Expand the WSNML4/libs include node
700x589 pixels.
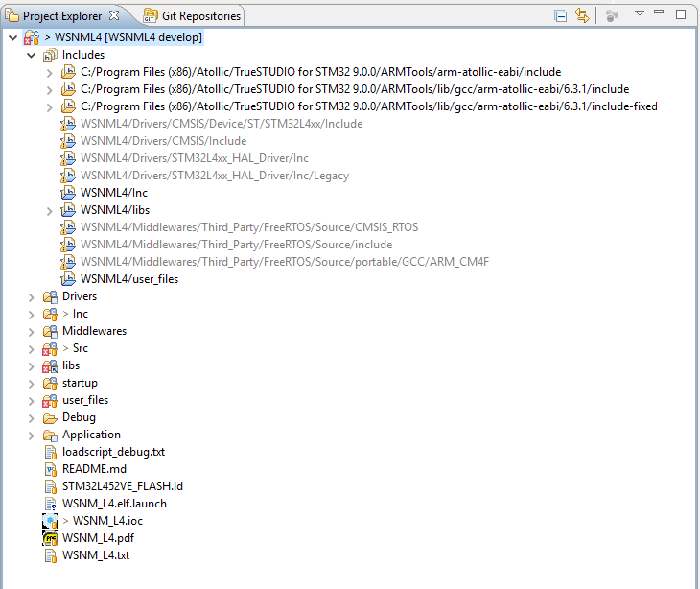pos(50,211)
